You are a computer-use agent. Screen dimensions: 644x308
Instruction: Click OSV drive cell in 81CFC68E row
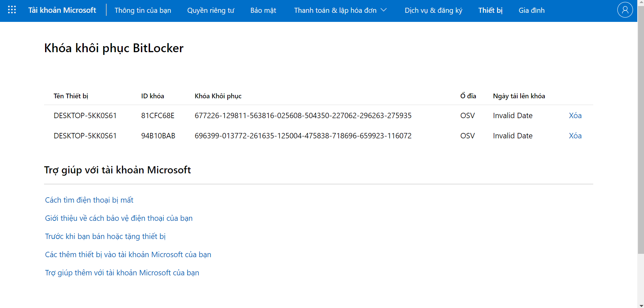click(467, 115)
